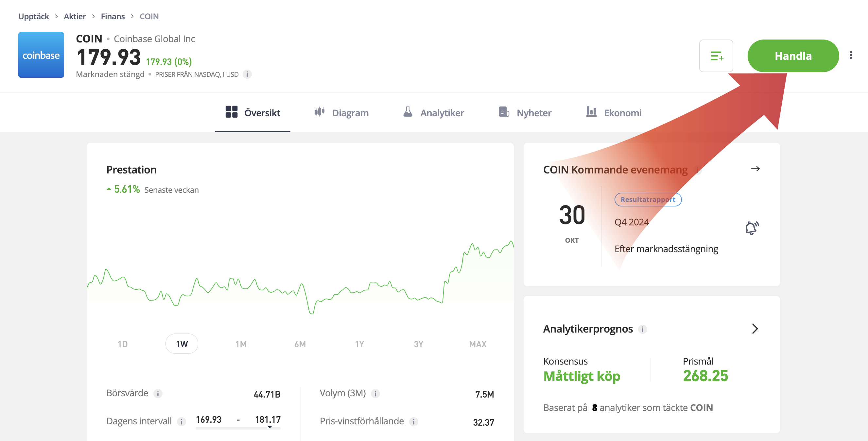This screenshot has height=441, width=868.
Task: Click the info icon next to Analytikerprognos
Action: pos(642,329)
